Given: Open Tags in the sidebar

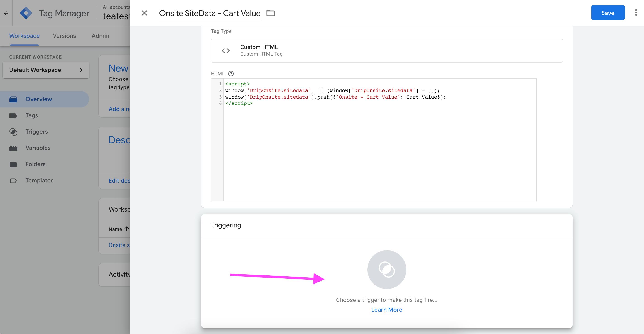Looking at the screenshot, I should point(31,115).
